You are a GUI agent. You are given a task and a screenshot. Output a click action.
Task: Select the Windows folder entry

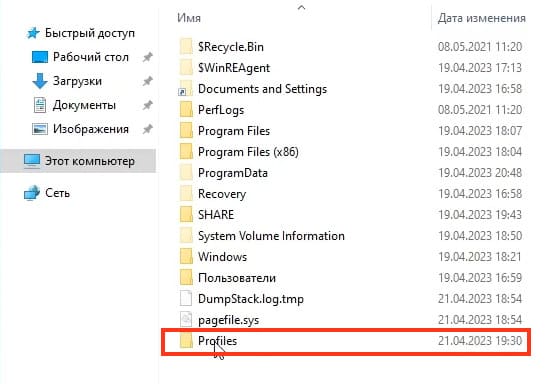pos(222,257)
